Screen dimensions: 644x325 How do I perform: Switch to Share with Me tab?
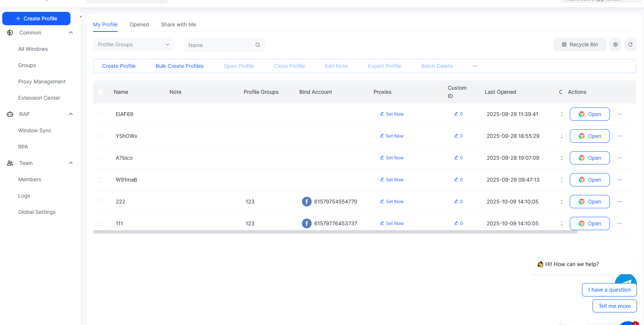tap(178, 24)
